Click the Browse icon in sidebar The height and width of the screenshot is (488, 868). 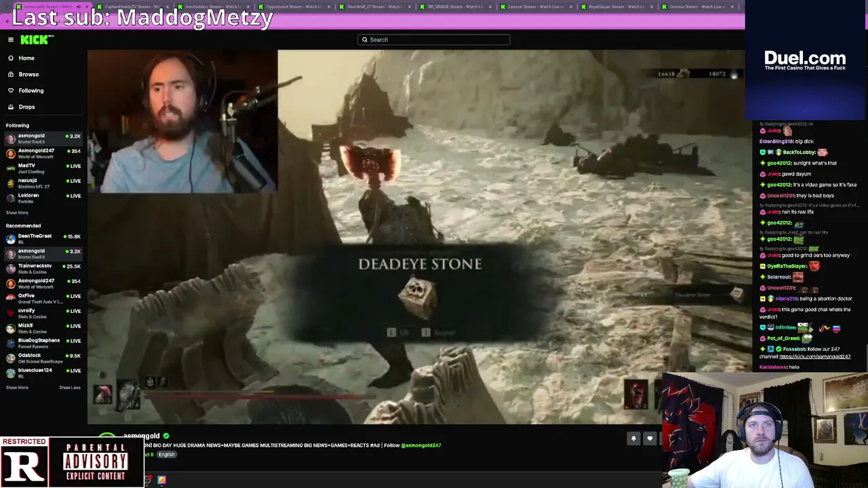tap(11, 75)
